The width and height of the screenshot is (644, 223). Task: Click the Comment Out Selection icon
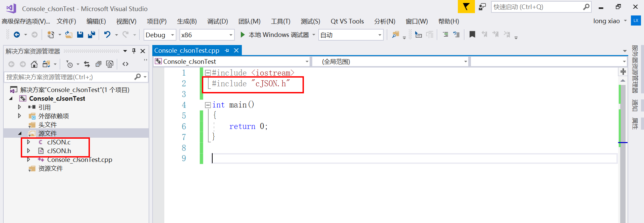pyautogui.click(x=445, y=35)
